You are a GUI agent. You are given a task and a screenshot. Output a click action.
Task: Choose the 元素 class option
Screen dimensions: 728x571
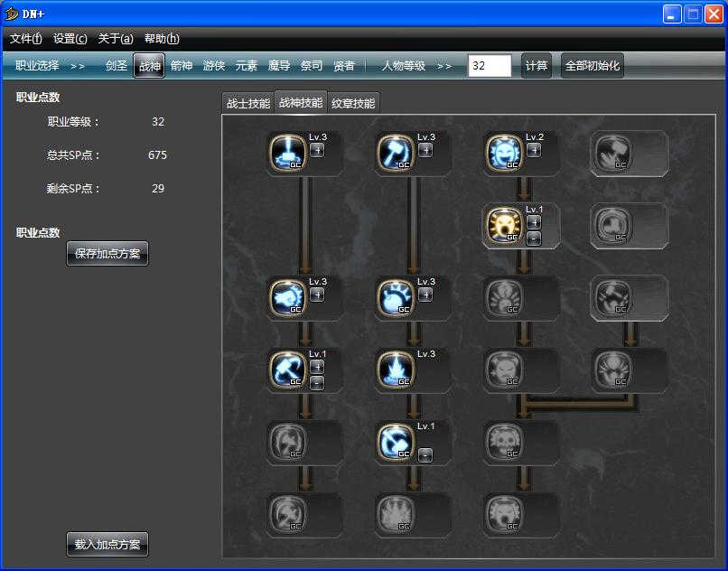(247, 66)
